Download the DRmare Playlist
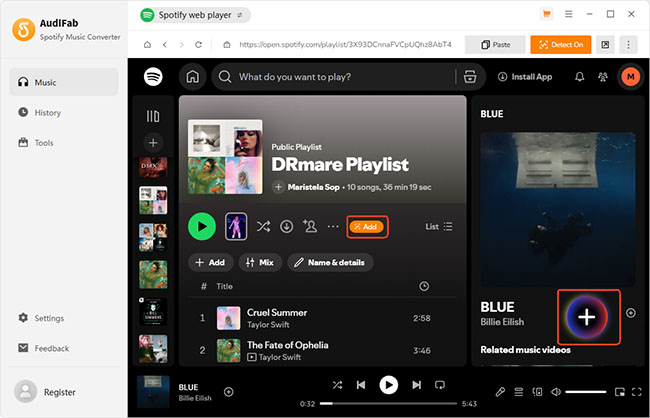Image resolution: width=650 pixels, height=418 pixels. 286,226
